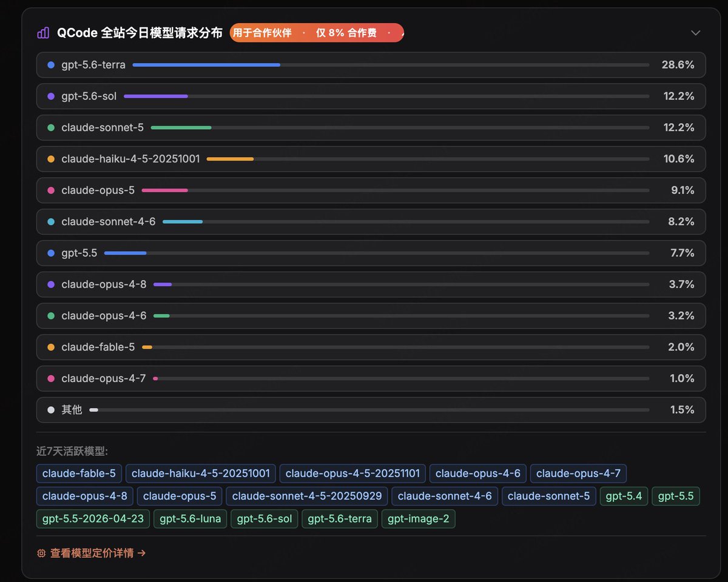Select the claude-haiku-4-5-20251001 row label in the distribution list
The image size is (728, 582).
(130, 159)
